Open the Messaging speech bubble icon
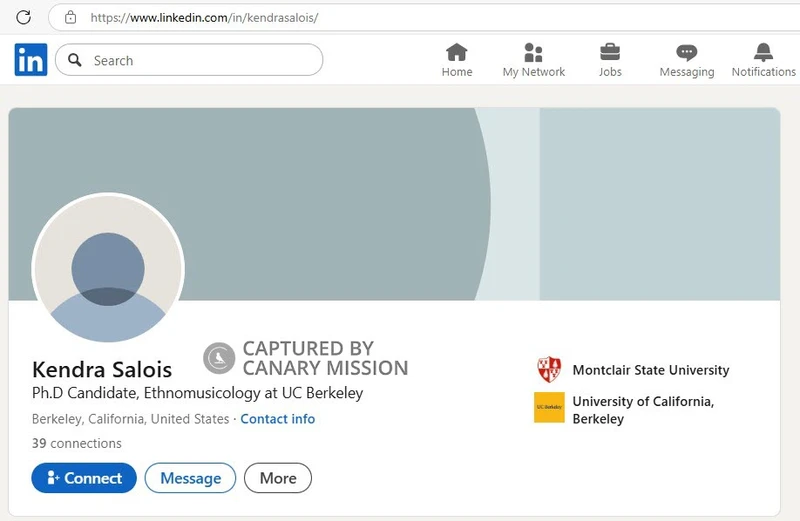This screenshot has height=521, width=800. pyautogui.click(x=687, y=52)
